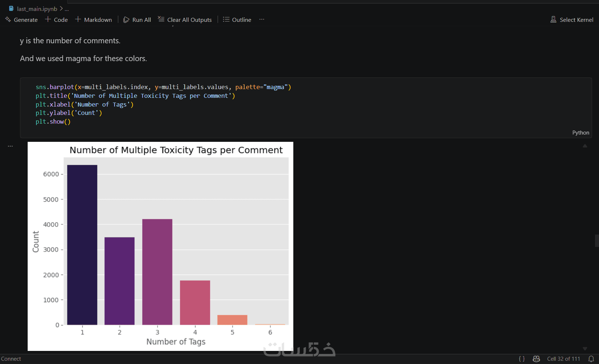Click the bar chart output image
This screenshot has height=364, width=599.
point(160,246)
